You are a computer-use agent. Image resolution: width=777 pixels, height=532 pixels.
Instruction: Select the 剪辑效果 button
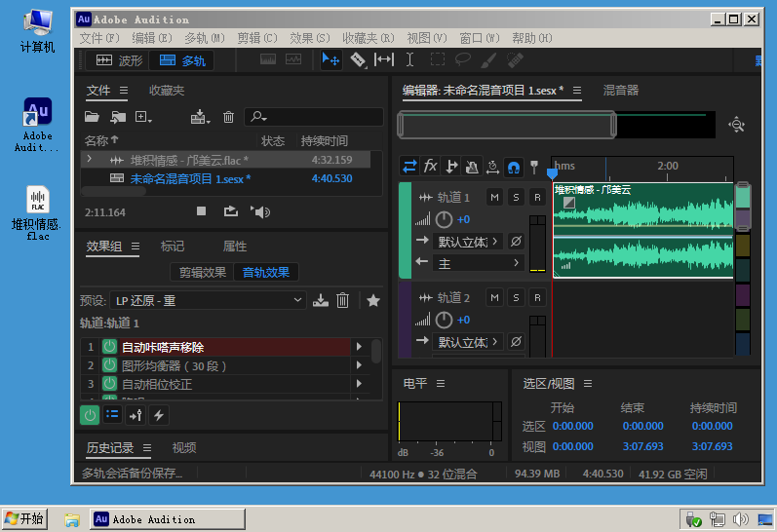202,272
